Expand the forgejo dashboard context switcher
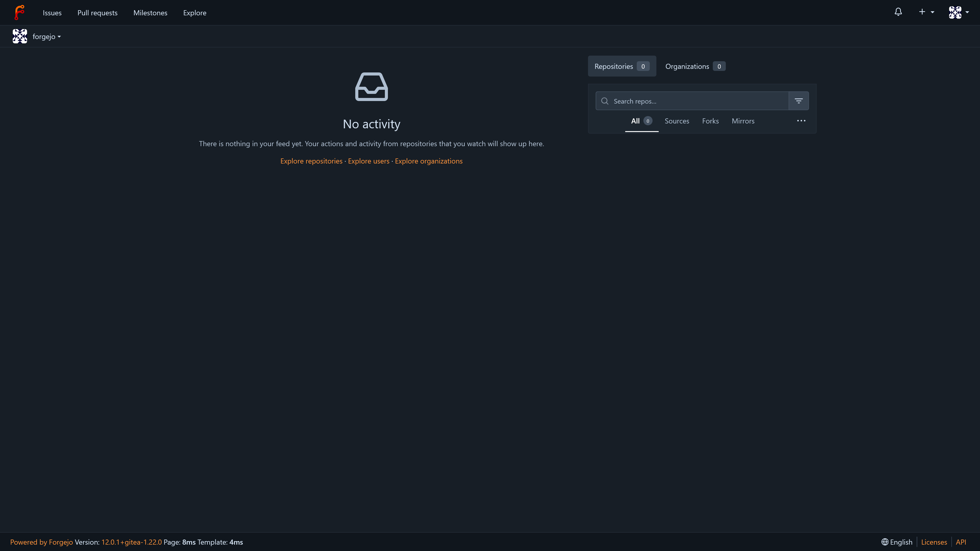 tap(47, 36)
